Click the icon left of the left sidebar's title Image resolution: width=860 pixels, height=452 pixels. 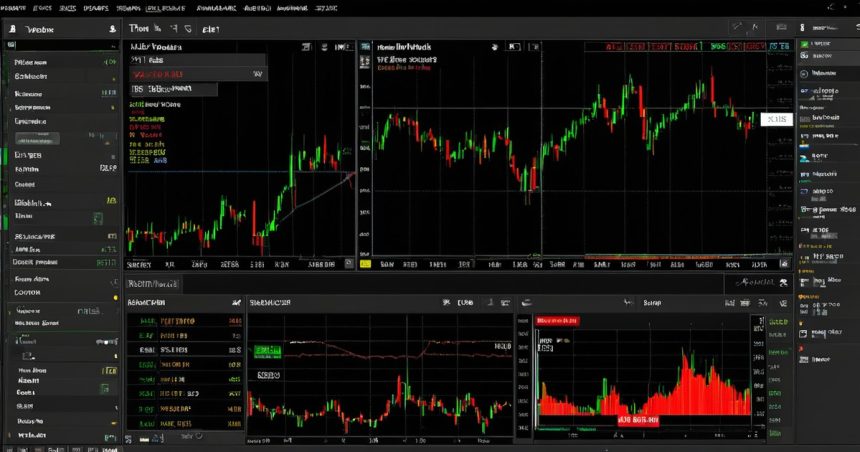tap(12, 29)
